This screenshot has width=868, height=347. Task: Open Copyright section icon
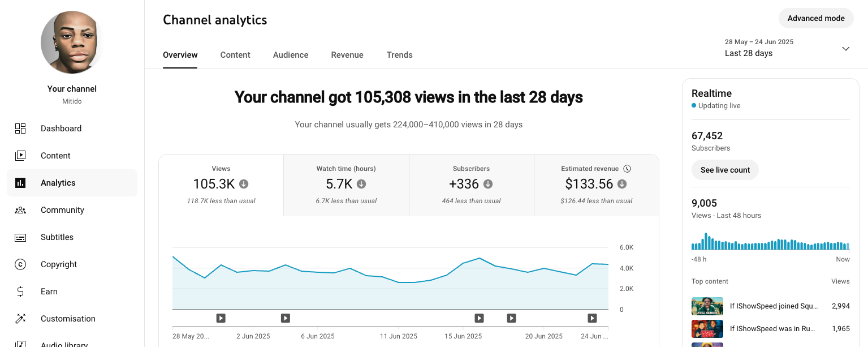coord(20,264)
